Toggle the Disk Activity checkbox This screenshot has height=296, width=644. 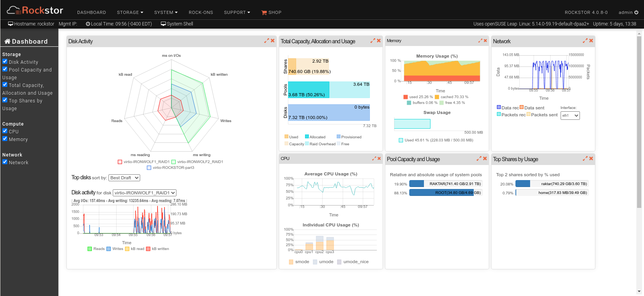5,61
